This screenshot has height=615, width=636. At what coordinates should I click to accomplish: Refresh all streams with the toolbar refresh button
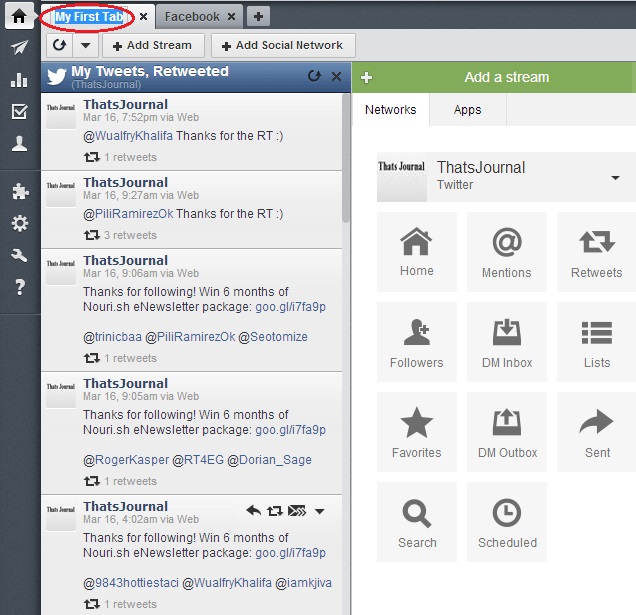click(60, 45)
